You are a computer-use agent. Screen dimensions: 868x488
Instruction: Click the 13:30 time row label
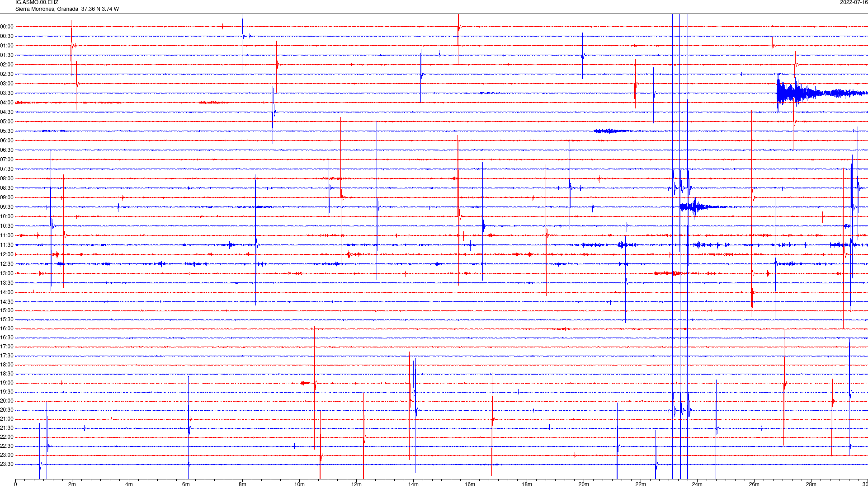click(x=7, y=283)
